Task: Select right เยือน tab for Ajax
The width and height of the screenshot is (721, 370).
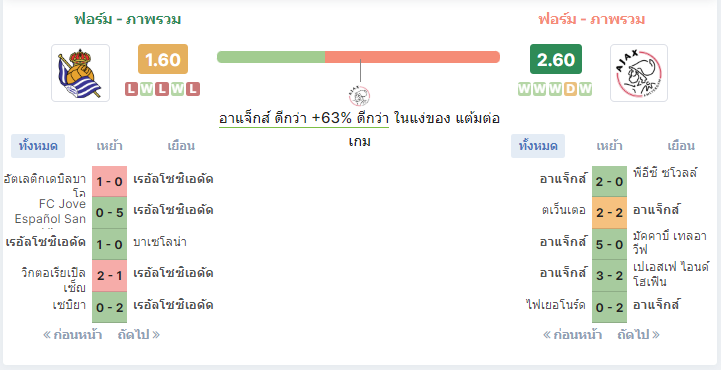Action: pyautogui.click(x=681, y=146)
